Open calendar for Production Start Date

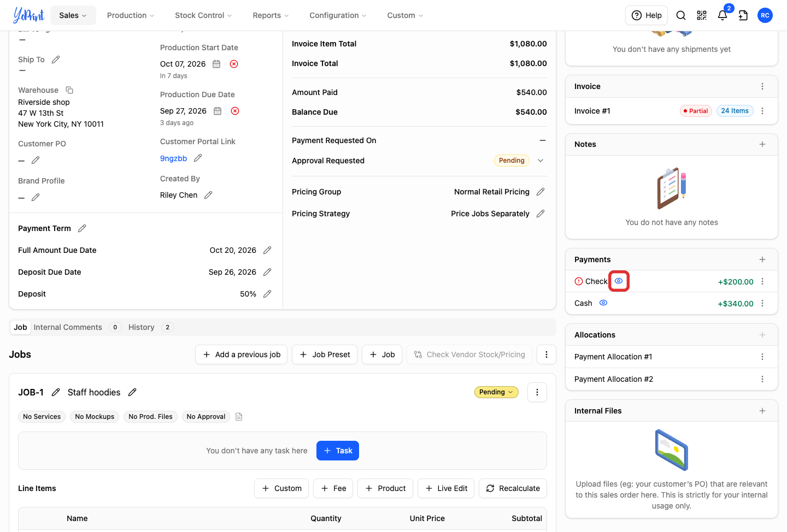click(216, 64)
